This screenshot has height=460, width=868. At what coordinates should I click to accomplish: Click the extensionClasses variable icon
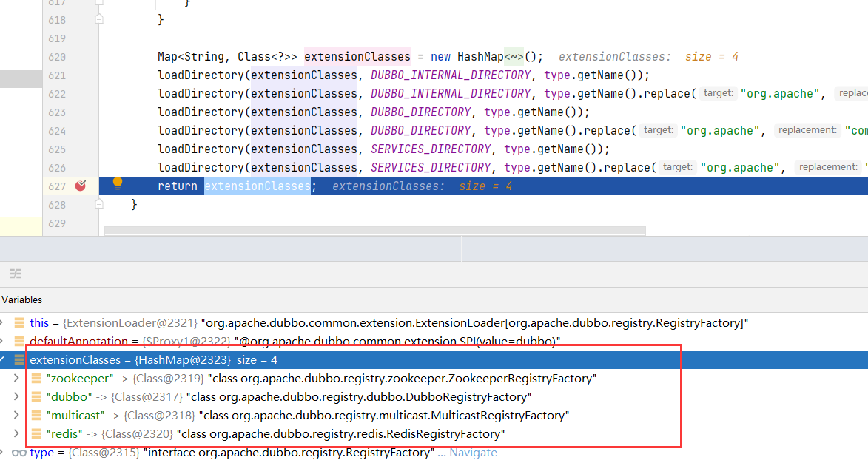(19, 360)
